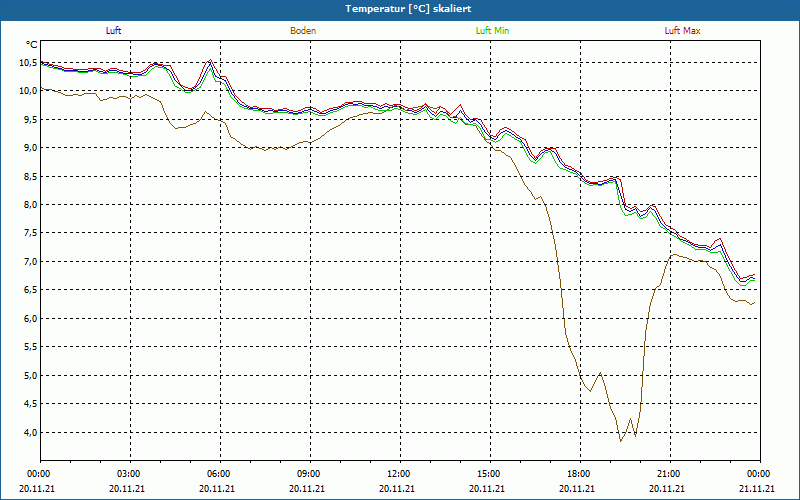The width and height of the screenshot is (800, 500).
Task: Click the 4,0 y-axis value
Action: (30, 432)
